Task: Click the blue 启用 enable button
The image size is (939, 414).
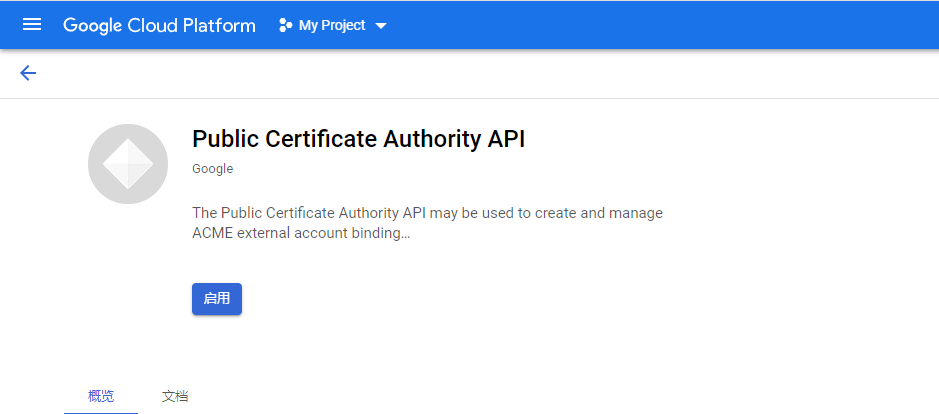Action: pyautogui.click(x=217, y=298)
